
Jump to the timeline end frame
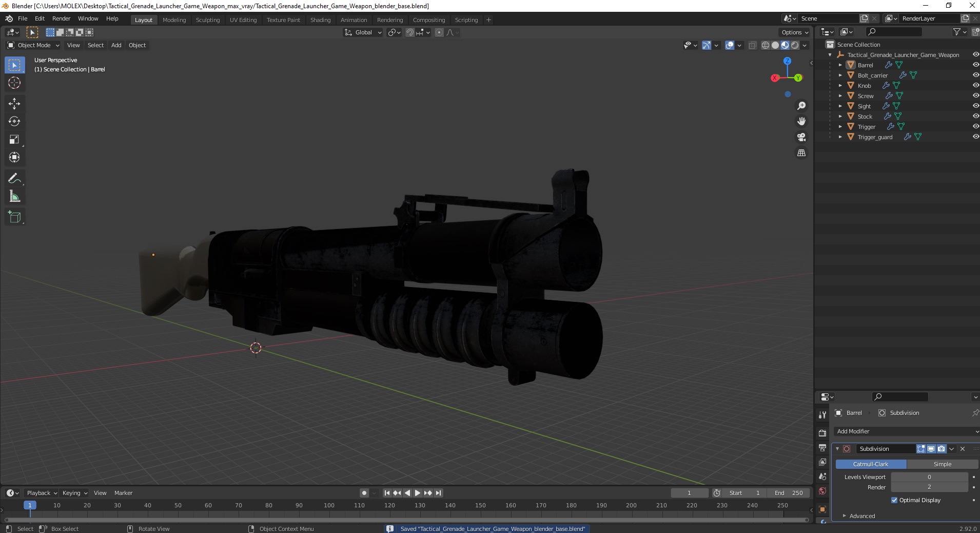(438, 493)
